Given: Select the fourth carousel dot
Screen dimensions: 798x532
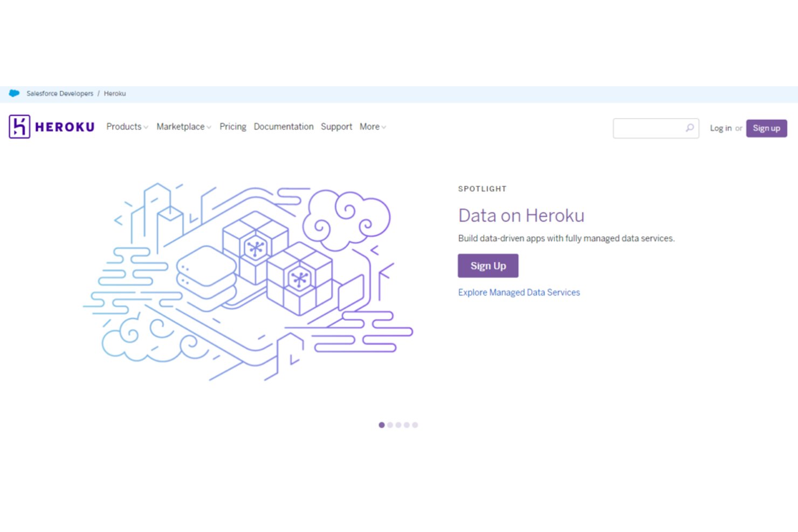Looking at the screenshot, I should pos(407,425).
